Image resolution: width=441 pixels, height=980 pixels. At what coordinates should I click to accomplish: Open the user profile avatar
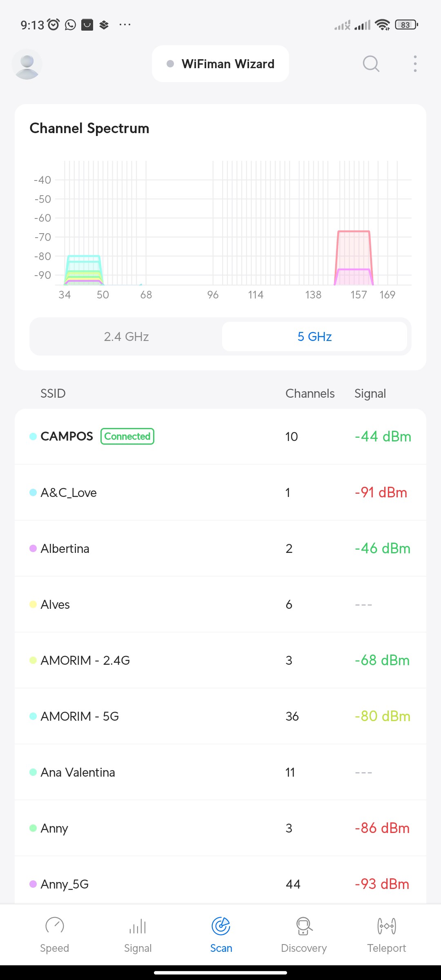click(27, 64)
